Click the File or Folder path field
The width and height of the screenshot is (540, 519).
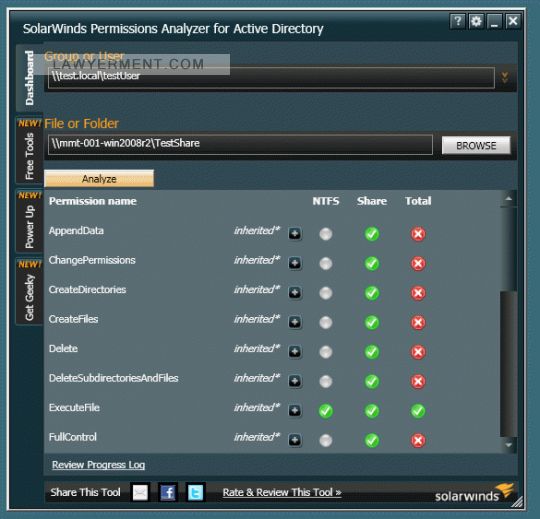[240, 144]
